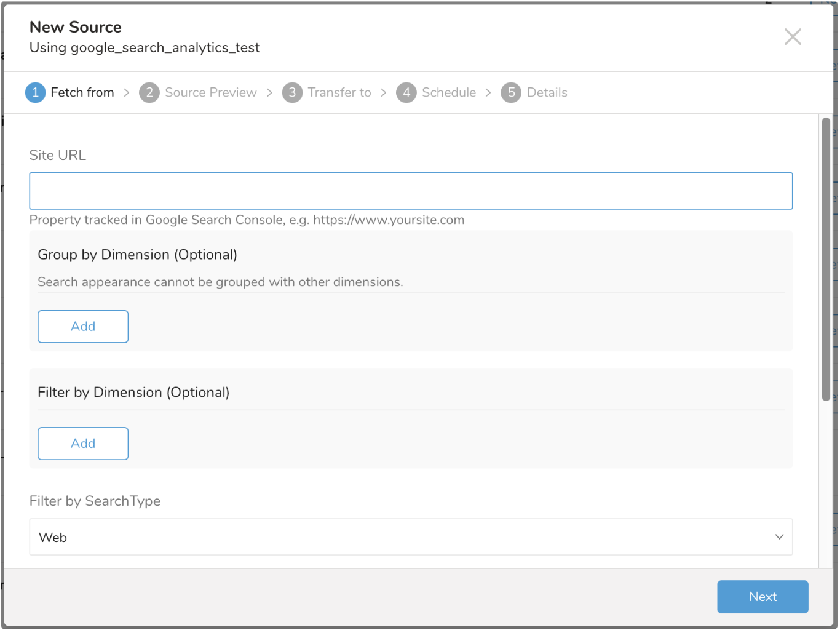The image size is (840, 630).
Task: Open the Filter by SearchType dropdown
Action: coord(411,537)
